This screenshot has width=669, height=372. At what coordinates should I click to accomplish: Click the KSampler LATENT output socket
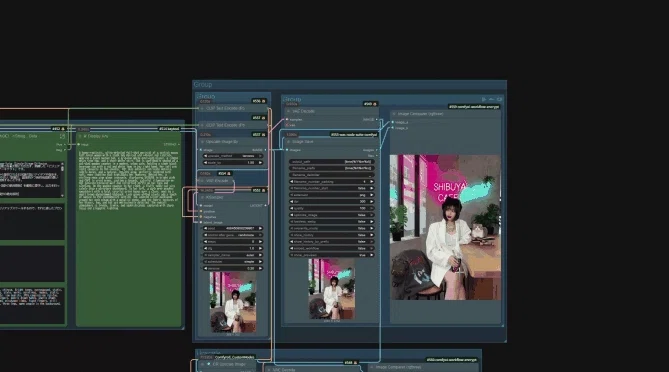pos(265,206)
